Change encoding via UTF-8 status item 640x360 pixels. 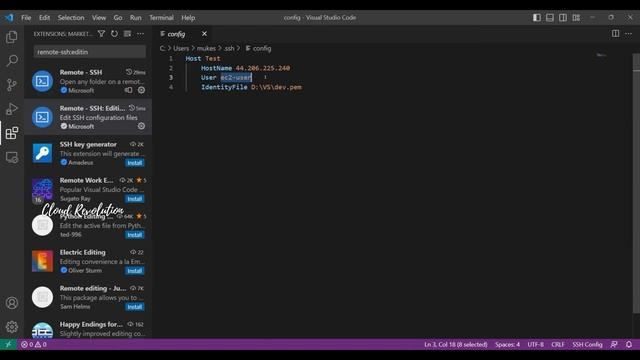536,344
